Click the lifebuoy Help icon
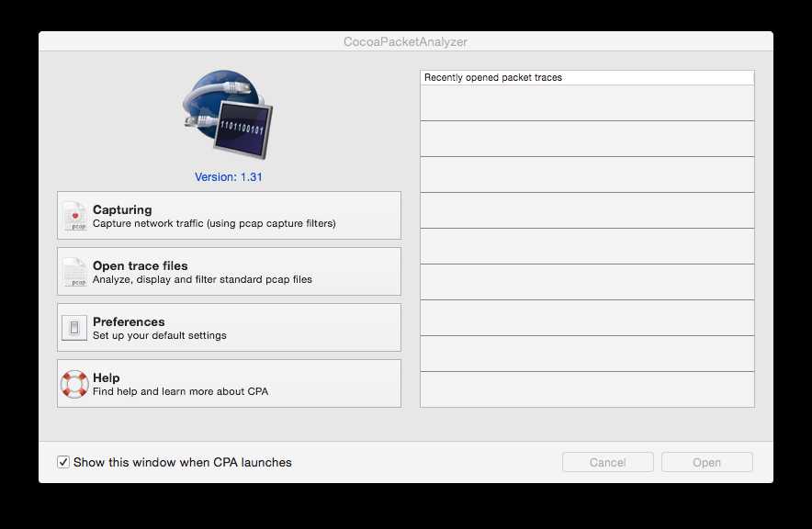The image size is (812, 529). (x=74, y=384)
